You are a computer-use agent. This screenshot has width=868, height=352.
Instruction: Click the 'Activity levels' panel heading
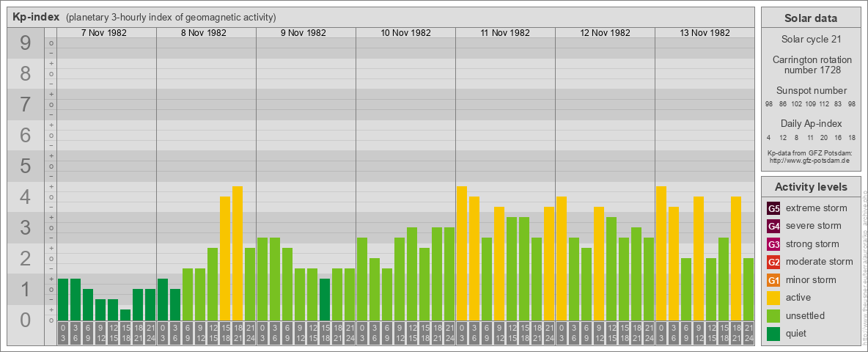point(811,187)
